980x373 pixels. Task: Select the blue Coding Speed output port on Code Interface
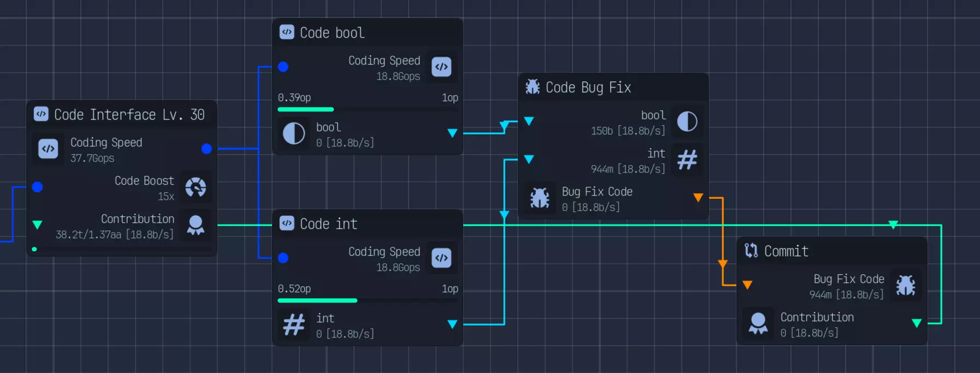(x=206, y=149)
